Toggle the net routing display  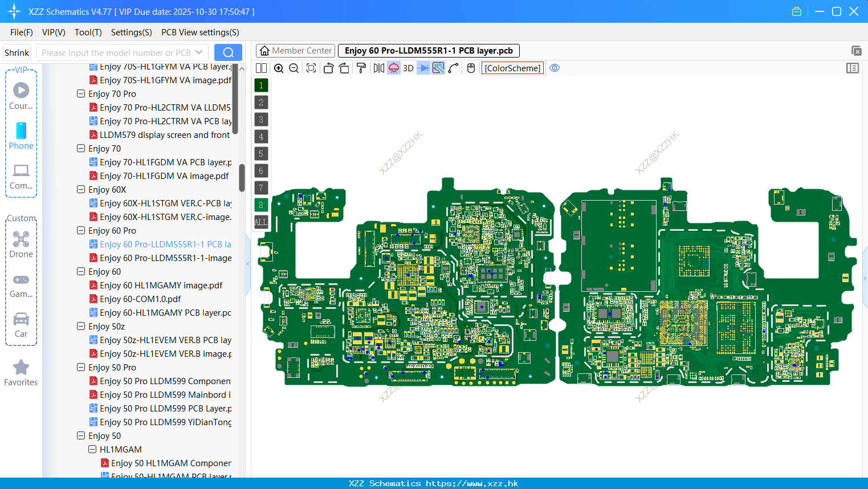tap(438, 68)
